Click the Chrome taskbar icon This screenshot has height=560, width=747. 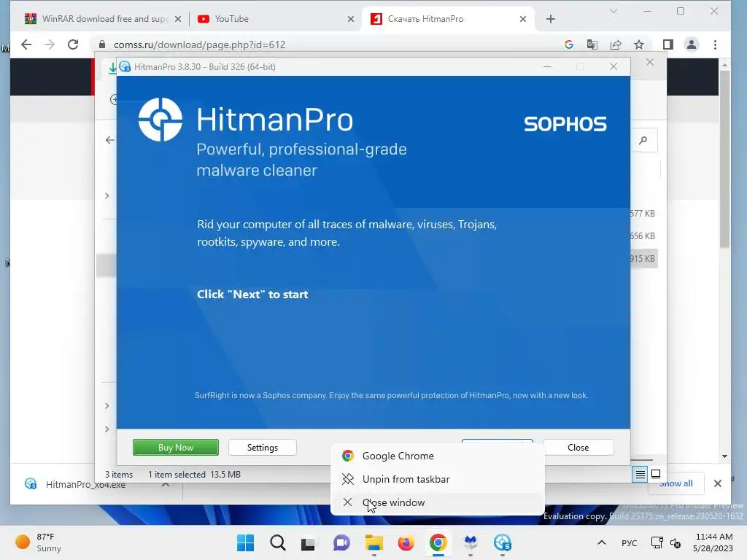pyautogui.click(x=438, y=542)
